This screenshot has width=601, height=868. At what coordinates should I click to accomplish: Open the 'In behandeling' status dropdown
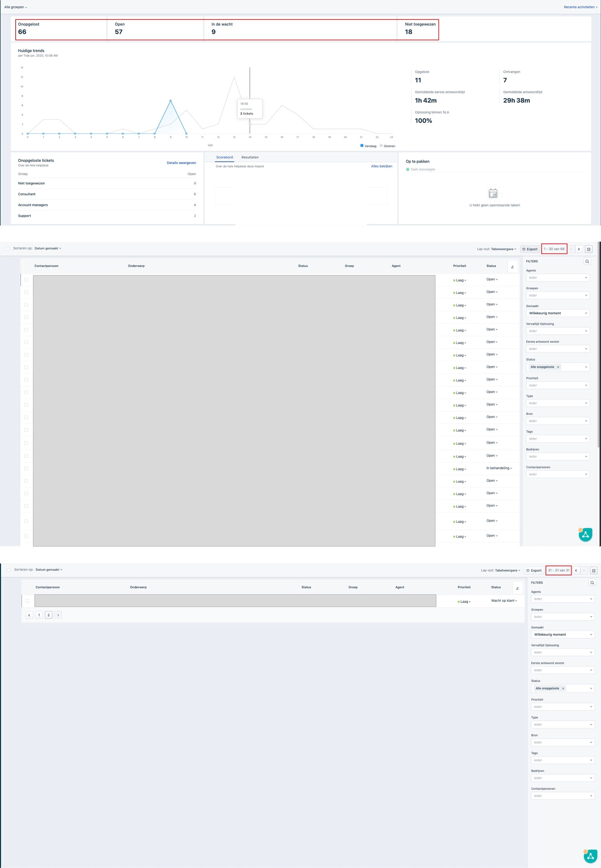[499, 468]
